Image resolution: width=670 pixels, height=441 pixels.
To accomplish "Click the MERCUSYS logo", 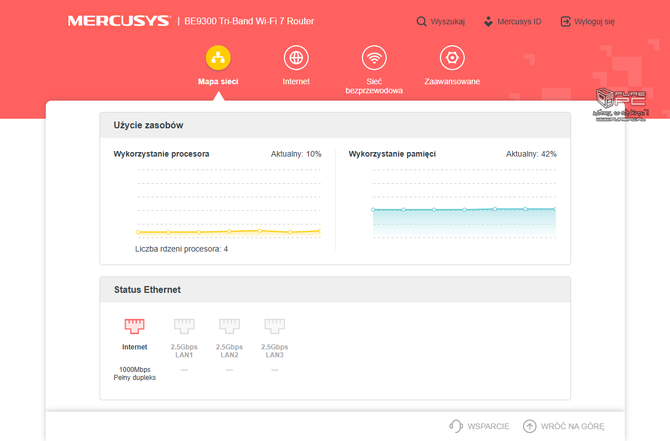I will (119, 21).
